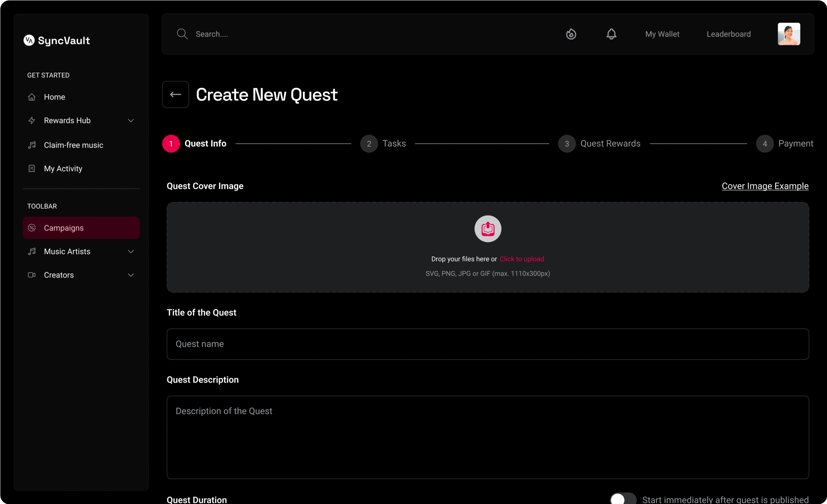Click the 'Click to upload' link
Viewport: 827px width, 504px height.
point(522,259)
